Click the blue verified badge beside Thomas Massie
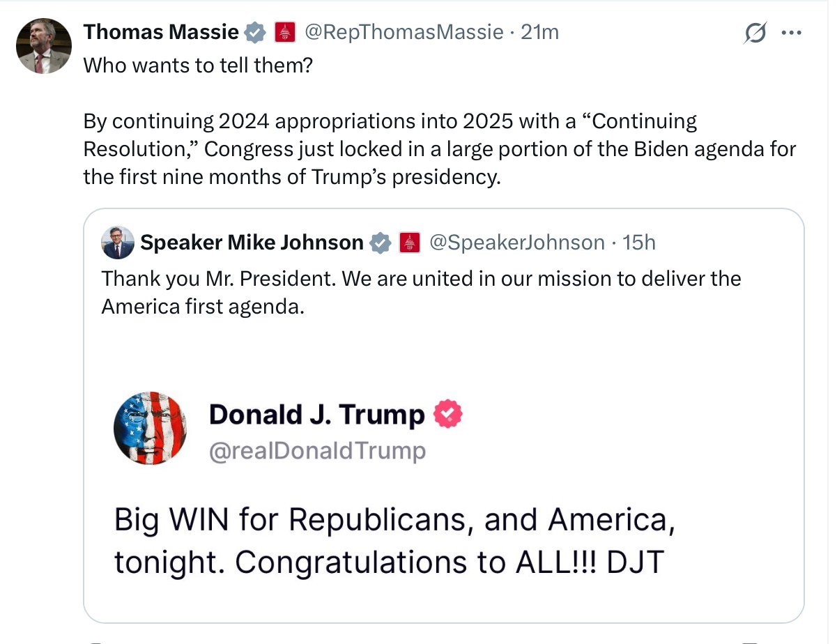This screenshot has width=837, height=644. coord(254,31)
